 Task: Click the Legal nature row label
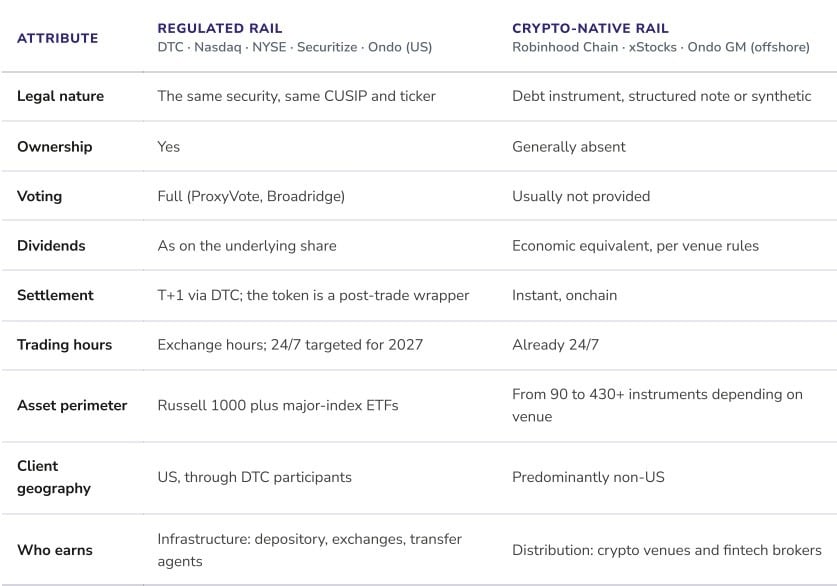pos(60,96)
